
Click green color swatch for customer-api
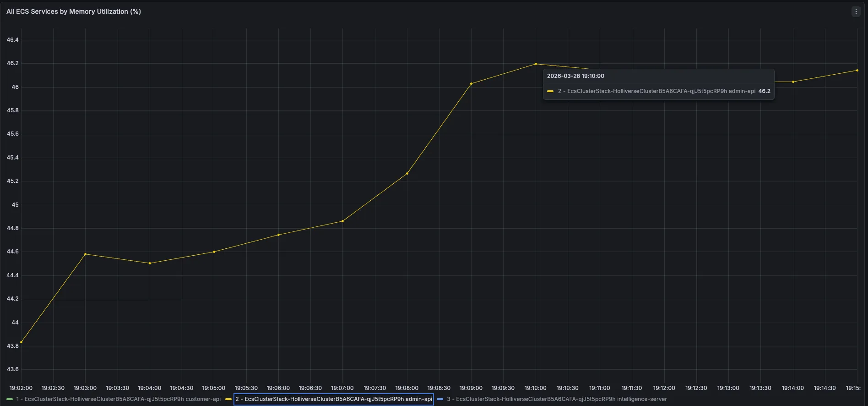tap(10, 399)
